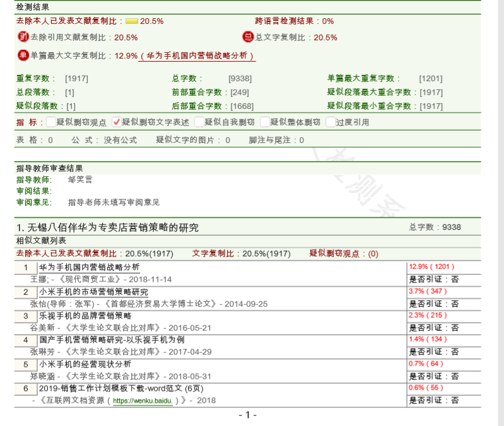Click the 脚注与尾注：0 entry
Image resolution: width=504 pixels, height=426 pixels.
click(276, 140)
